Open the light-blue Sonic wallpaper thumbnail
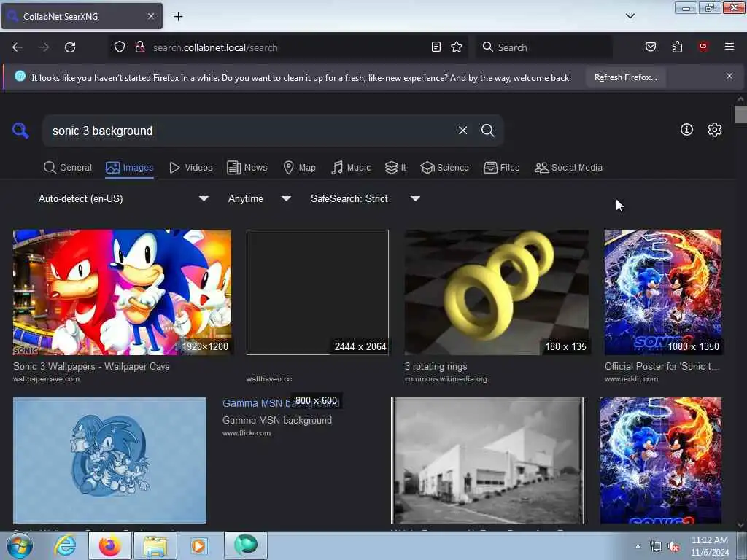Image resolution: width=747 pixels, height=560 pixels. click(109, 461)
